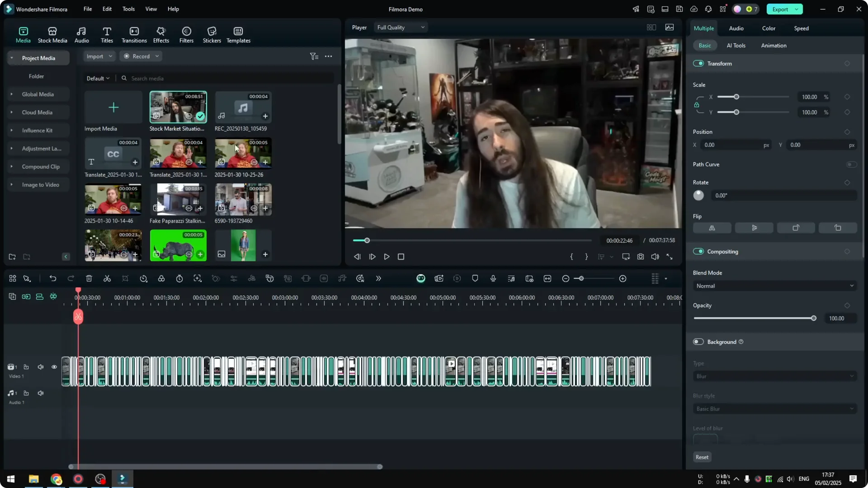This screenshot has width=868, height=488.
Task: Open the Export button dropdown arrow
Action: (797, 9)
